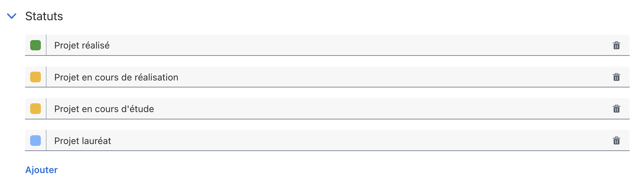The height and width of the screenshot is (183, 644).
Task: Open the yellow swatch for Projet en cours de réalisation
Action: [35, 77]
